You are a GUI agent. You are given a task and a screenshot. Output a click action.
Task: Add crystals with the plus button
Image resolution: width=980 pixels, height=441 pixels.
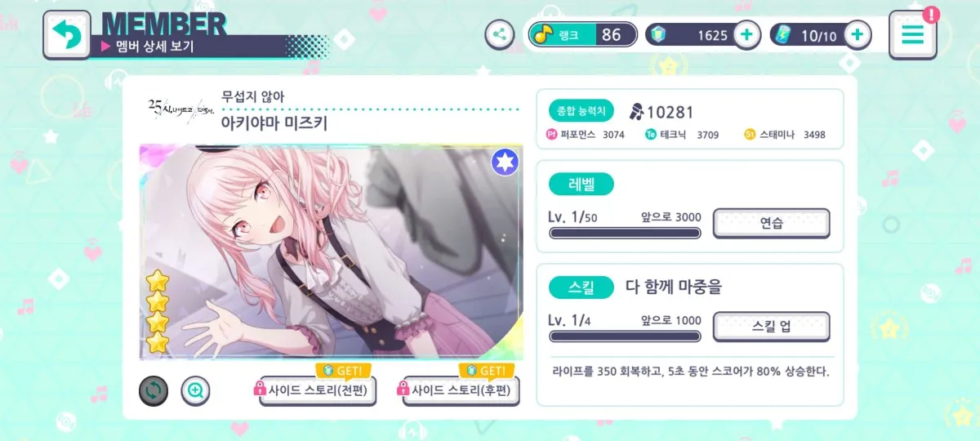[x=747, y=35]
